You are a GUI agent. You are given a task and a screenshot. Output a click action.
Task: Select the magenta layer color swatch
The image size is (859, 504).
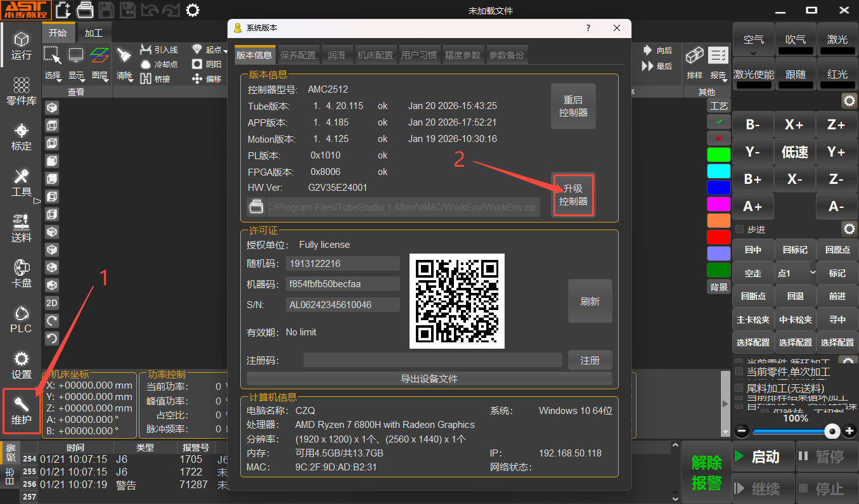point(718,204)
